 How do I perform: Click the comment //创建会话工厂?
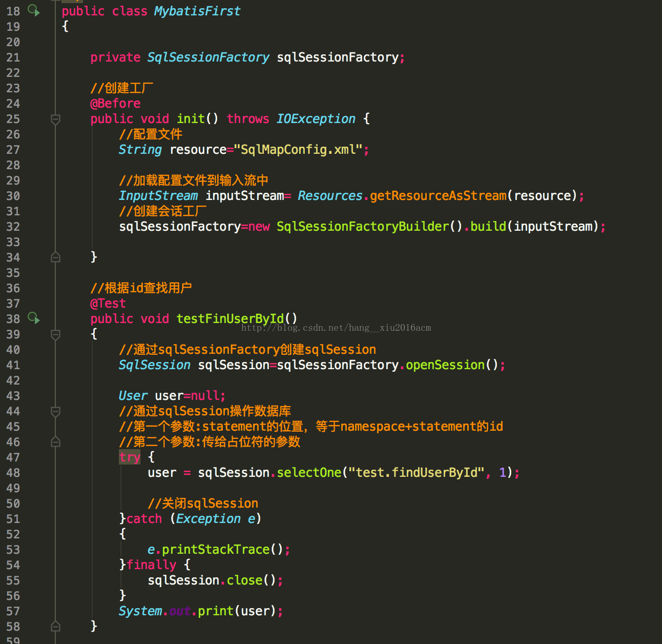(x=162, y=211)
